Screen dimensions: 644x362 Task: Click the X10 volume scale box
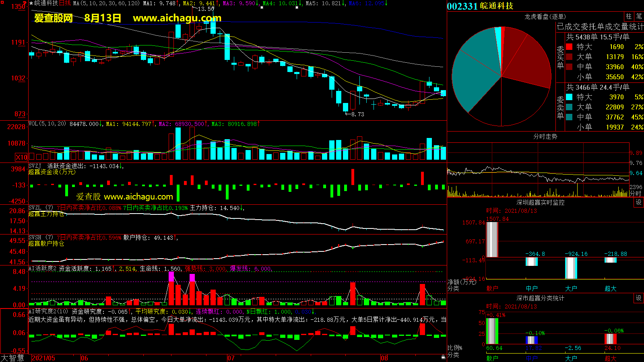(x=21, y=157)
